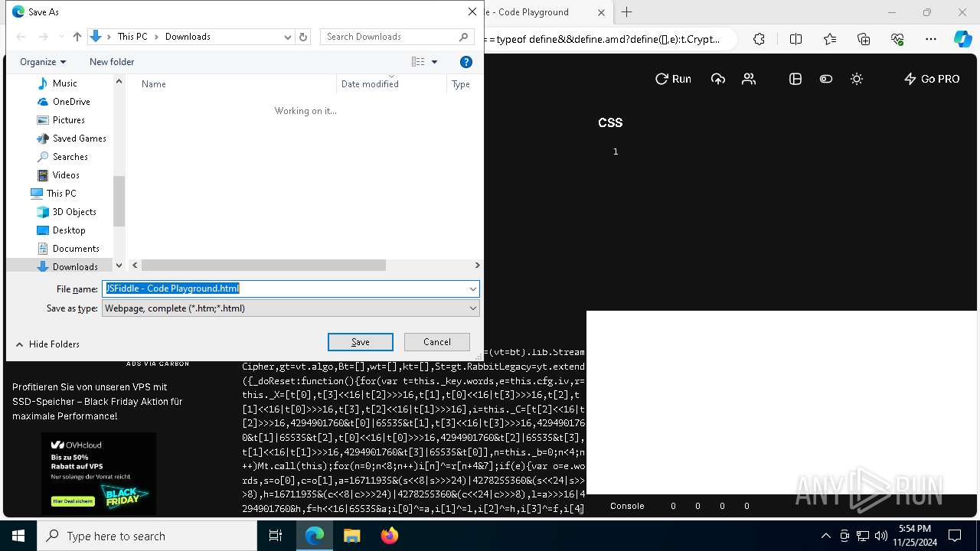980x551 pixels.
Task: Click JSFiddle cloud save icon
Action: tap(718, 79)
